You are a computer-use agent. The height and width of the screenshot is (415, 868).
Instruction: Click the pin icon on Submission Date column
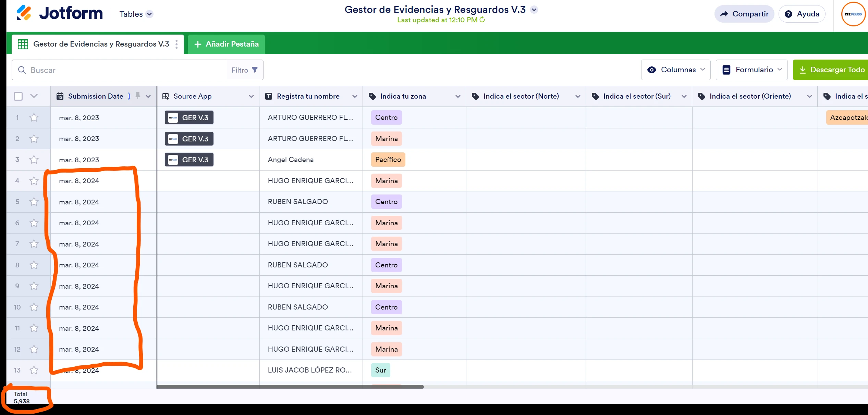[x=138, y=96]
